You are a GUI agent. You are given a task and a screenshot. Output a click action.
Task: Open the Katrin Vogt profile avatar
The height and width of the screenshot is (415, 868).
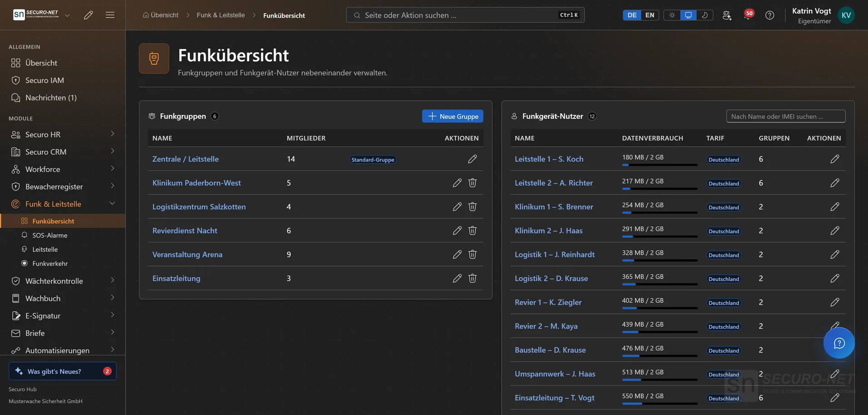point(846,15)
